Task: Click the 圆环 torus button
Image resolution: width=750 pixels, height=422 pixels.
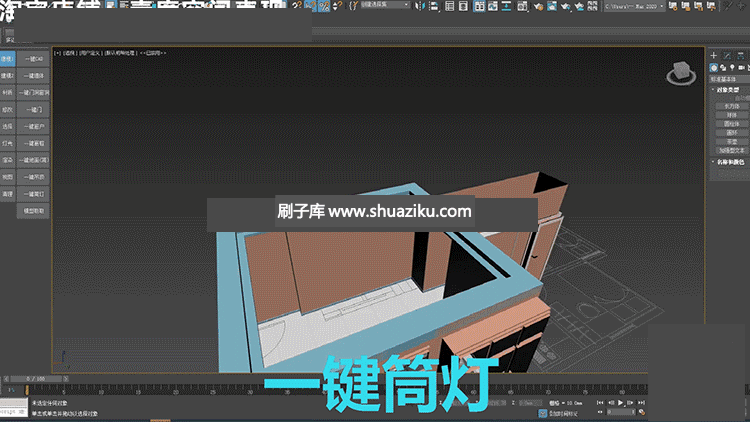Action: [x=732, y=133]
